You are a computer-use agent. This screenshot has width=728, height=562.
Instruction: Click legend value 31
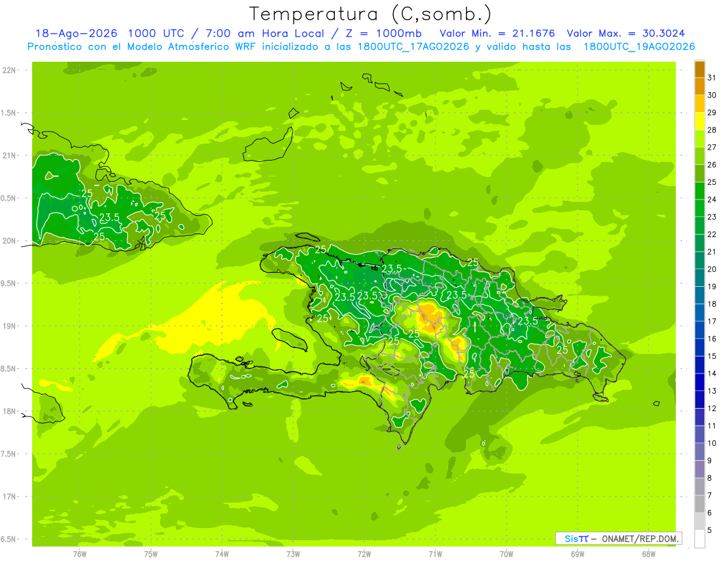[712, 78]
